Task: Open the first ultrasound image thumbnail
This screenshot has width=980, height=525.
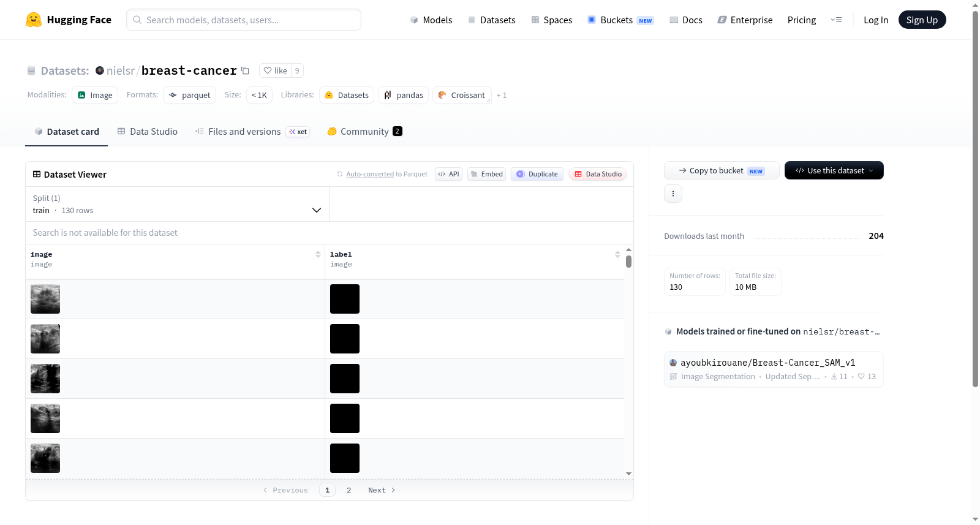Action: [x=45, y=299]
